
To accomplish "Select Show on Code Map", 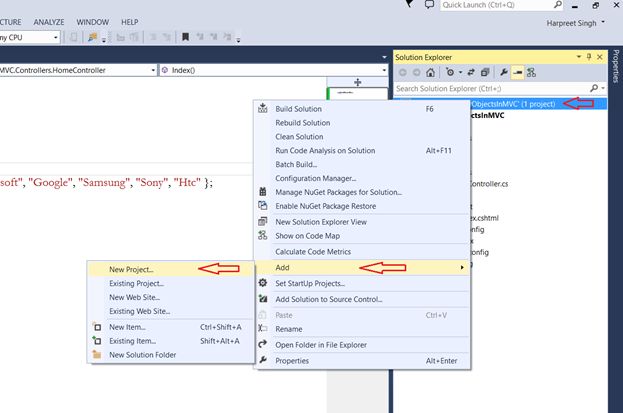I will tap(362, 236).
